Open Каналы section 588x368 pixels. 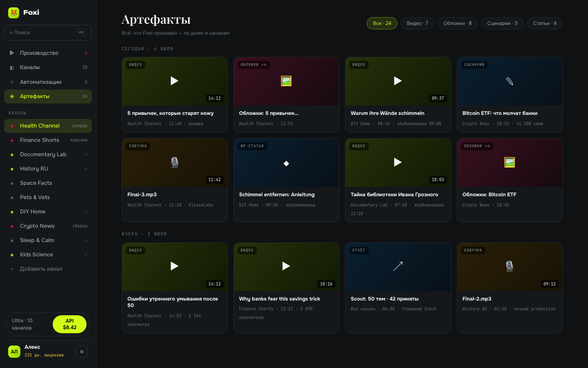pyautogui.click(x=48, y=67)
